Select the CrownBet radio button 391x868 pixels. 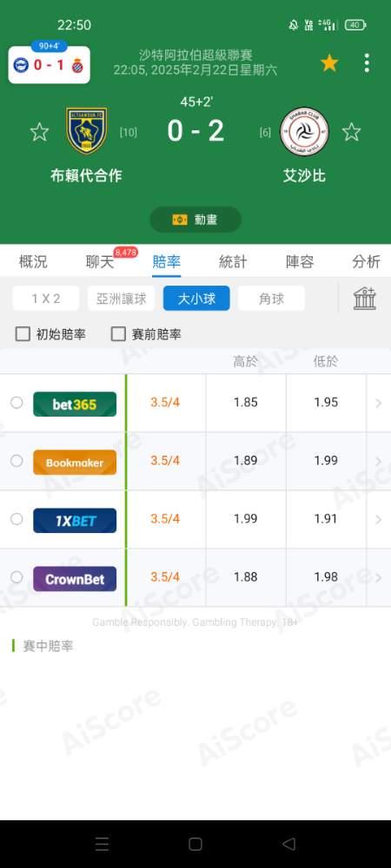click(17, 577)
